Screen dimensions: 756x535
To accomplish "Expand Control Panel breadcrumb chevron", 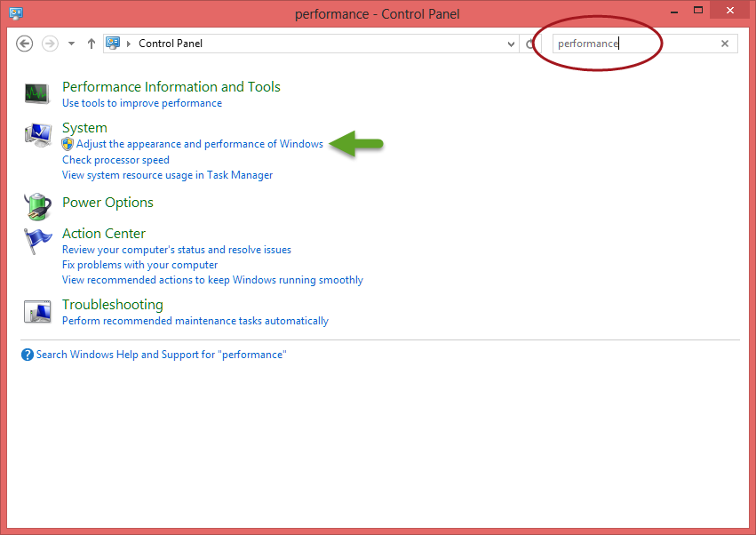I will [x=129, y=44].
